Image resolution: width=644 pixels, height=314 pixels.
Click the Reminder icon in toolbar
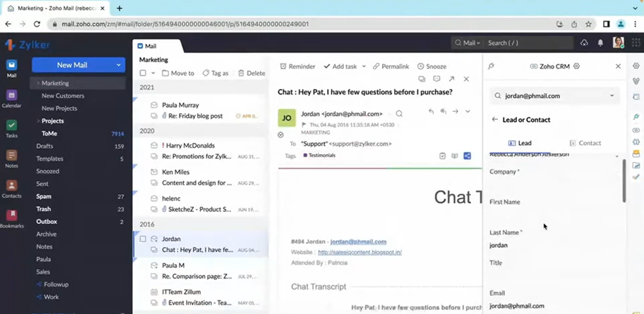[283, 67]
